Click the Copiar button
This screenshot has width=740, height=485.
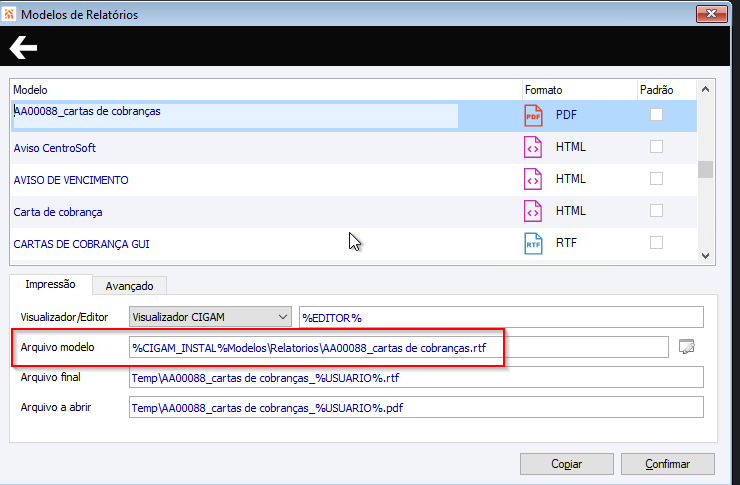[x=566, y=464]
